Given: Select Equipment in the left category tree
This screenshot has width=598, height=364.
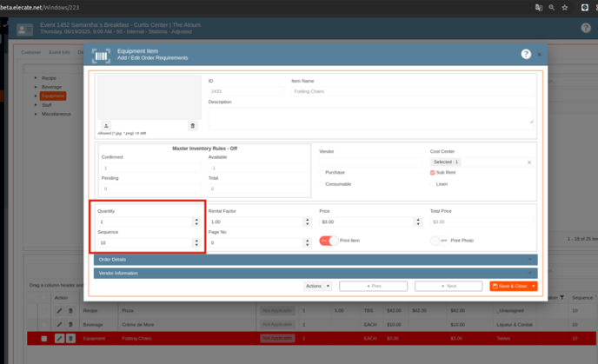Looking at the screenshot, I should [52, 96].
